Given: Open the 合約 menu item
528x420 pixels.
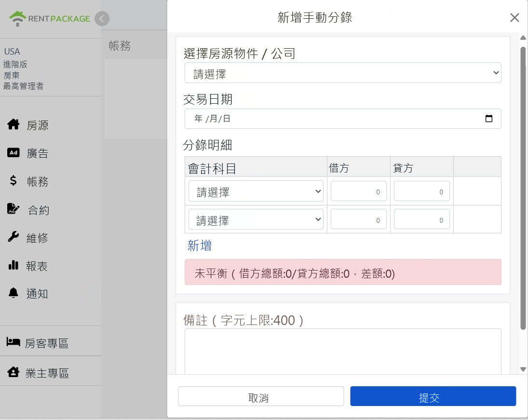Looking at the screenshot, I should 39,210.
